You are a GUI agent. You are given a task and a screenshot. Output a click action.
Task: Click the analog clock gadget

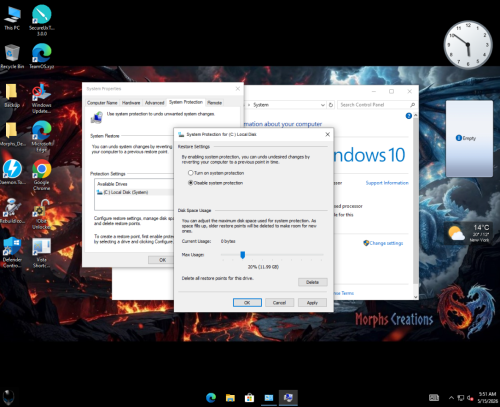tap(468, 44)
